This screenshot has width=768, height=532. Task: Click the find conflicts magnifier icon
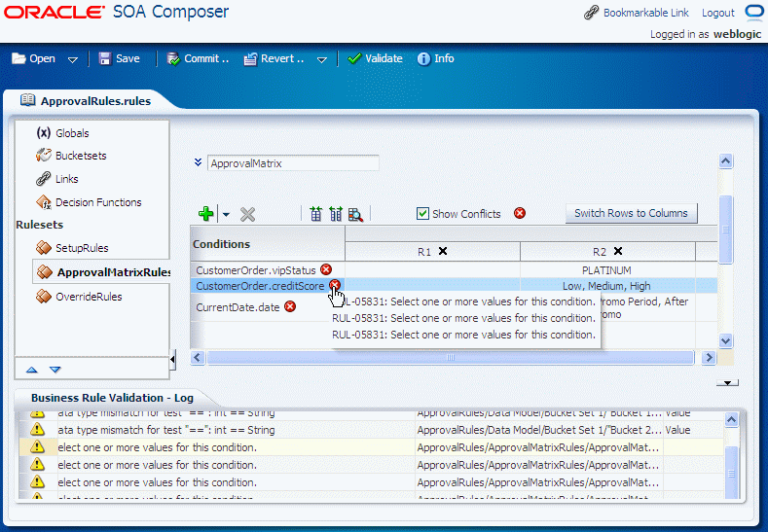[355, 214]
